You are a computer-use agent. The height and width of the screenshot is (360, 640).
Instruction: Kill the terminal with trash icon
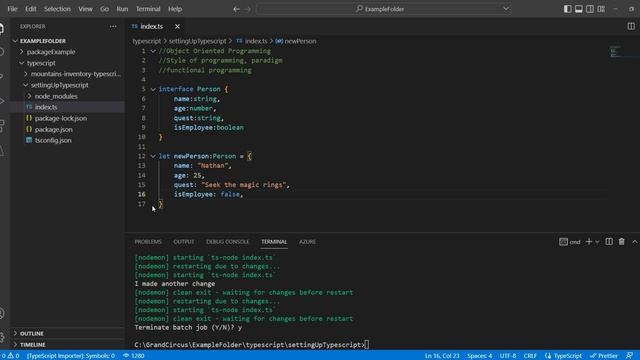[x=621, y=242]
